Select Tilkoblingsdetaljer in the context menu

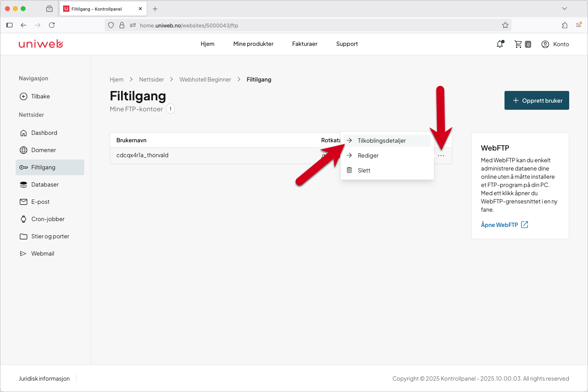(387, 141)
